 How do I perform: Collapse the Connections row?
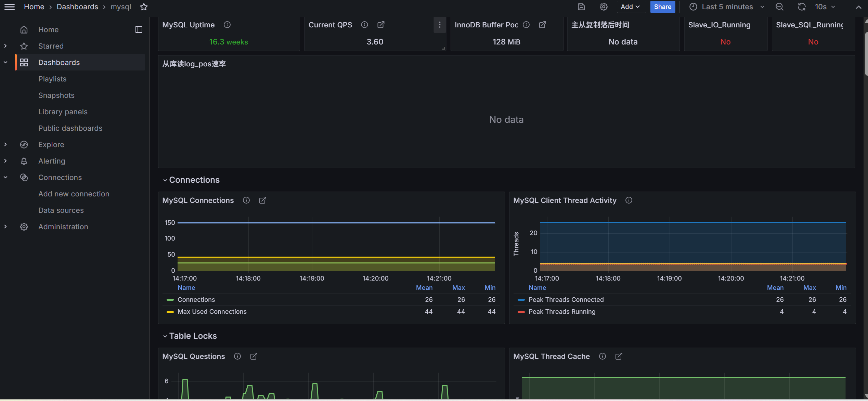(194, 180)
